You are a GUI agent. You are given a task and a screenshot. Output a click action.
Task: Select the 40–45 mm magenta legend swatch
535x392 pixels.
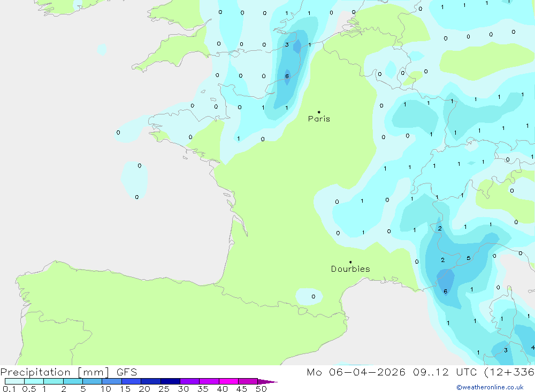click(x=228, y=381)
